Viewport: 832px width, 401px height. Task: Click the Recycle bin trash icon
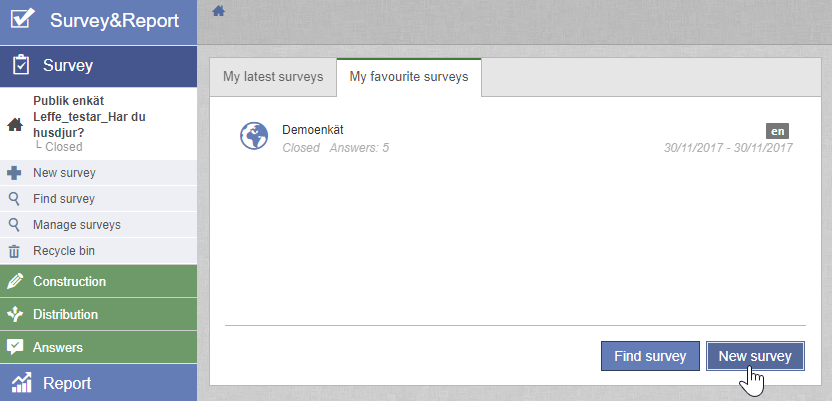(x=14, y=251)
